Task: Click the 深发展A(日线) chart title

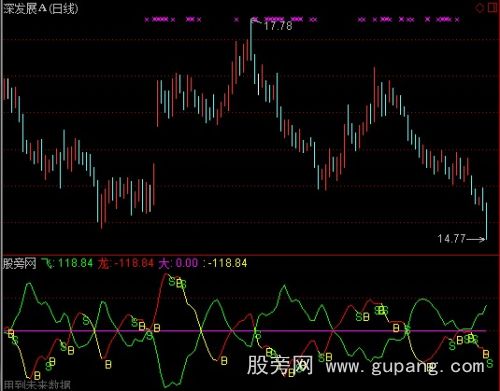Action: [x=41, y=9]
